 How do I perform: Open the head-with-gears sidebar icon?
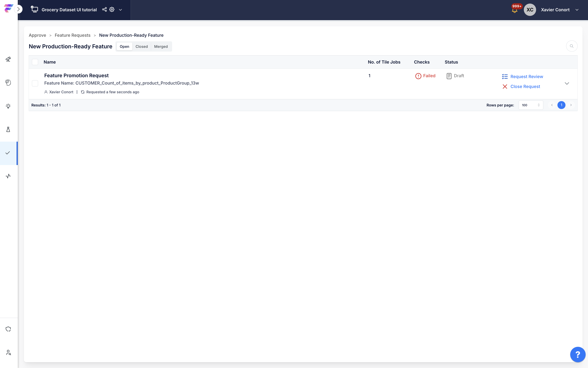[x=8, y=83]
